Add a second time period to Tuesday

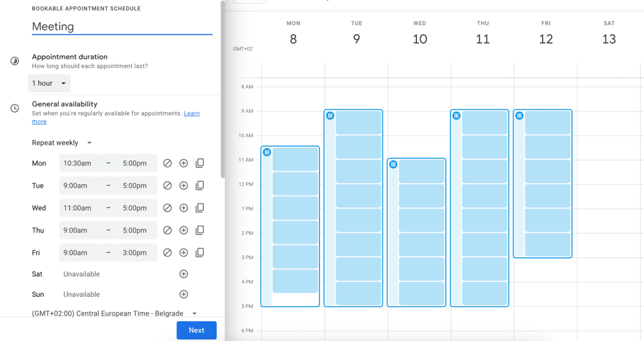point(183,185)
